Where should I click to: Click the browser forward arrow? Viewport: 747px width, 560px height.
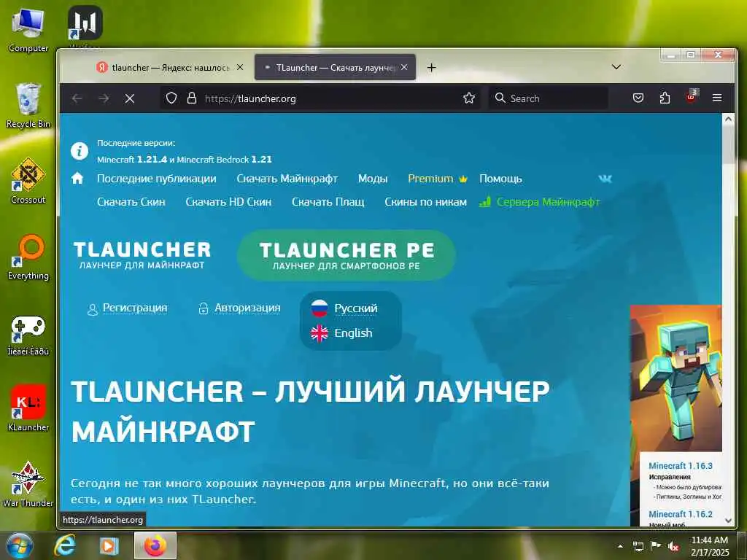pyautogui.click(x=104, y=98)
